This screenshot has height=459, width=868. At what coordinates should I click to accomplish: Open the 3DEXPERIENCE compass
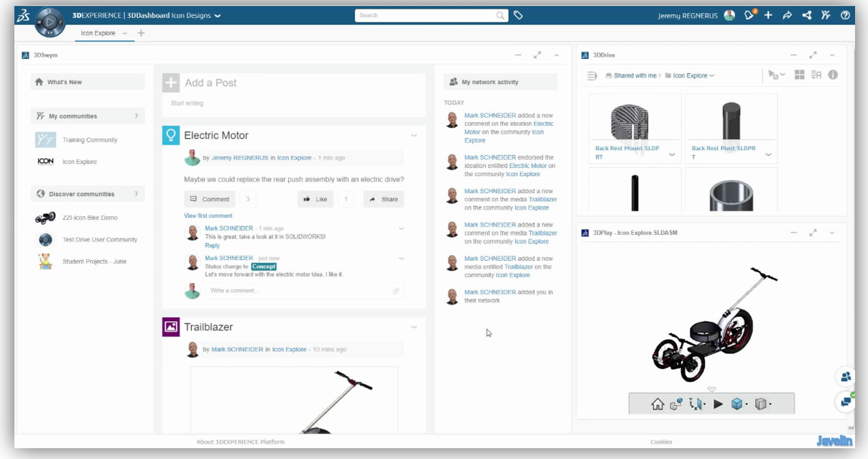pos(50,22)
